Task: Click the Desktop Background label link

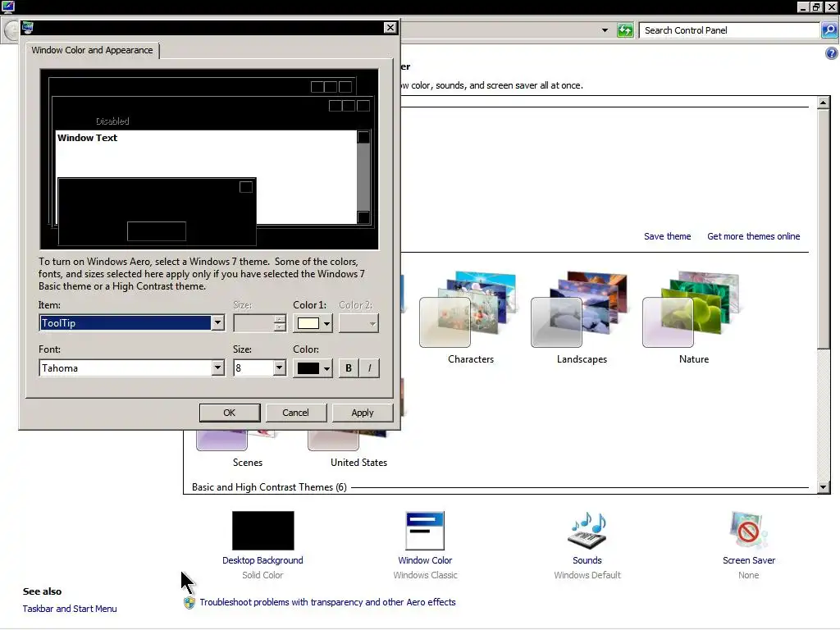Action: pyautogui.click(x=262, y=560)
